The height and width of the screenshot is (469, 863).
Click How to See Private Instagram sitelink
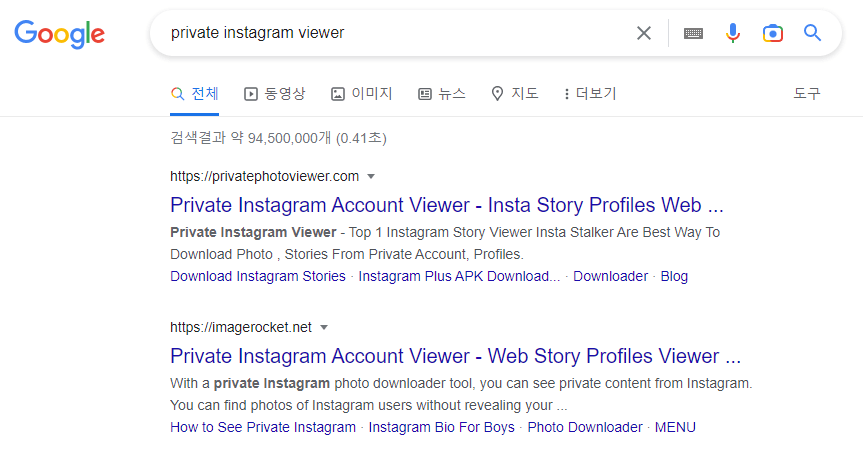[263, 427]
